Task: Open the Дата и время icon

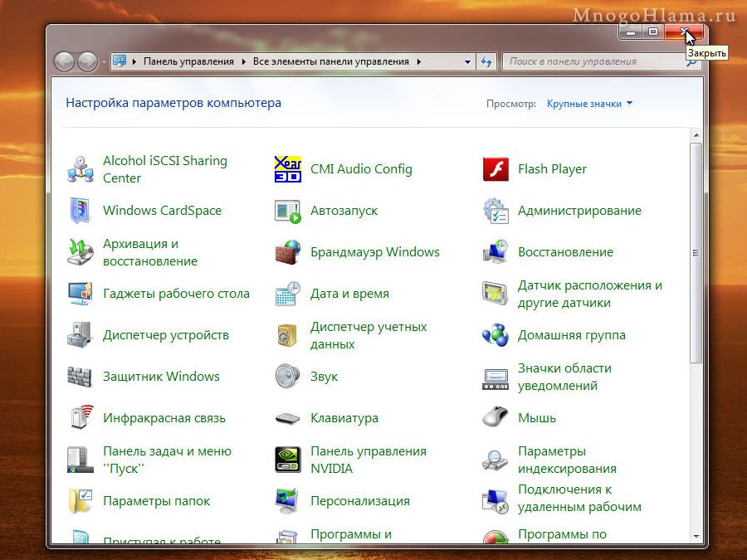Action: click(x=287, y=294)
